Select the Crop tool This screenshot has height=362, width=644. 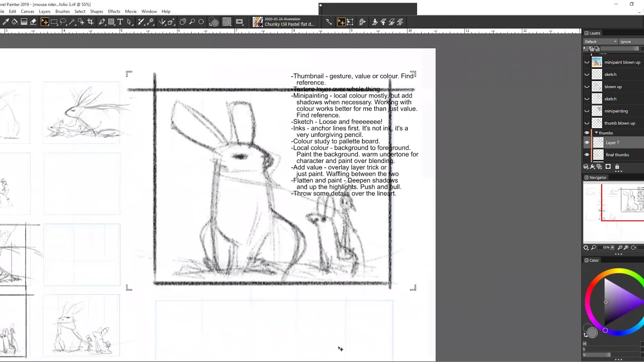tap(91, 22)
